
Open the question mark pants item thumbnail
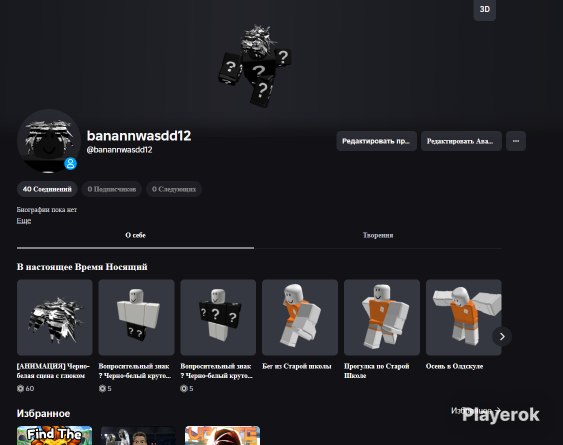pyautogui.click(x=136, y=317)
